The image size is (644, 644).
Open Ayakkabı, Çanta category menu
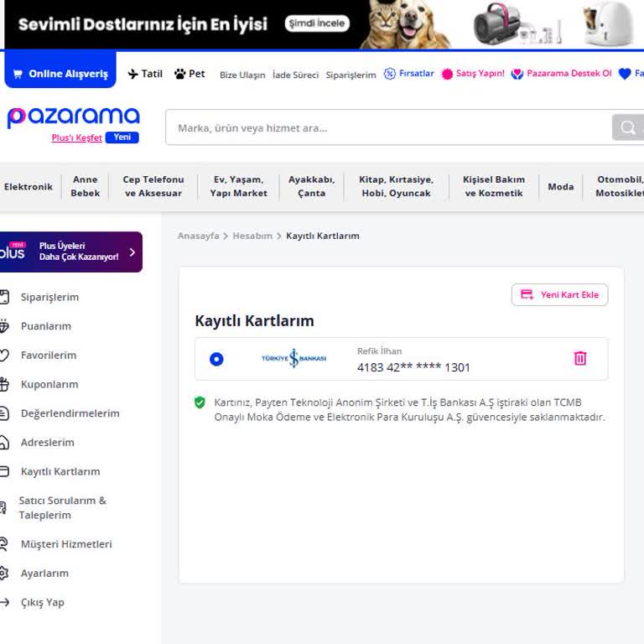312,186
